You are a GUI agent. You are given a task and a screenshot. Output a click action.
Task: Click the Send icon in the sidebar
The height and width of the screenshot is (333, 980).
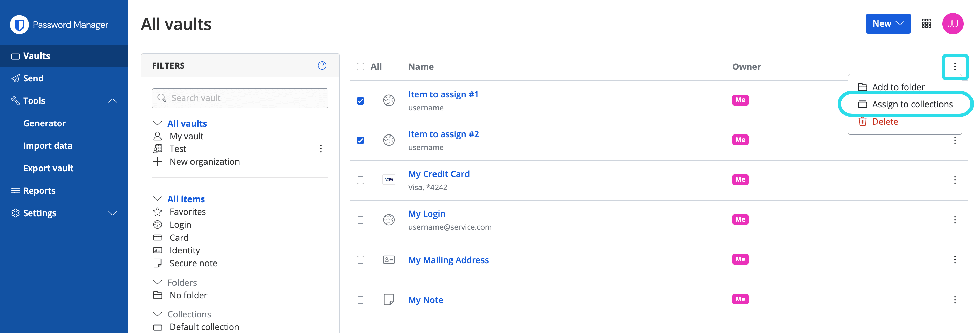pos(15,78)
